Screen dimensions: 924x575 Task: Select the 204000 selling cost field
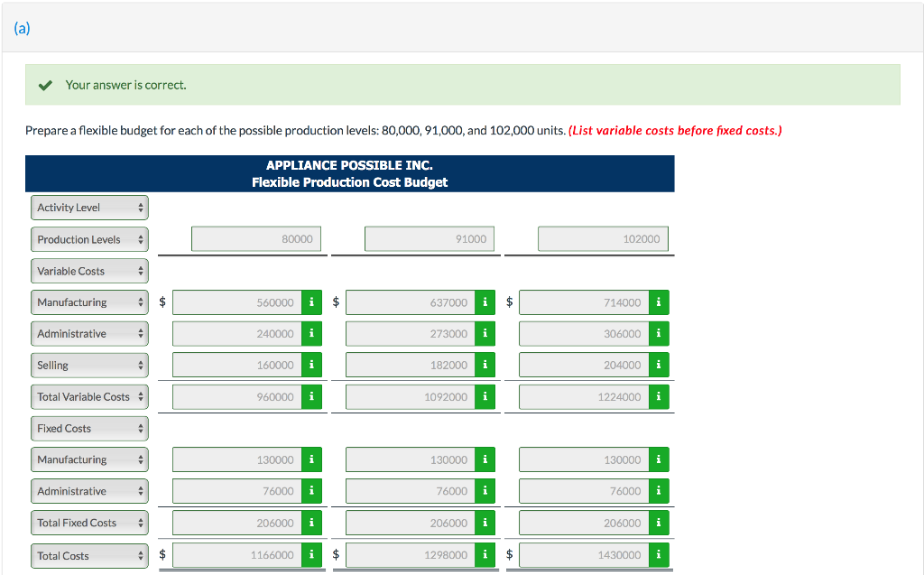click(x=584, y=365)
